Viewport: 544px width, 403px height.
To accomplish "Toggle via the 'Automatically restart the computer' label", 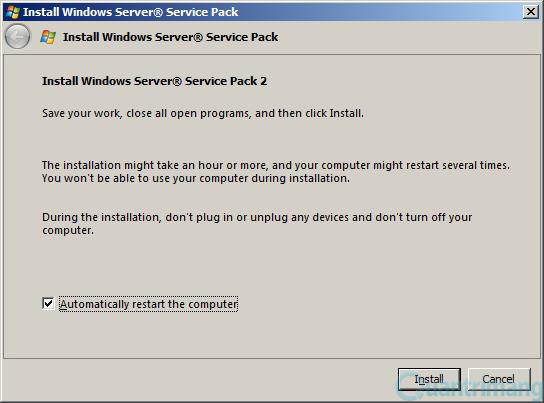I will click(x=148, y=304).
